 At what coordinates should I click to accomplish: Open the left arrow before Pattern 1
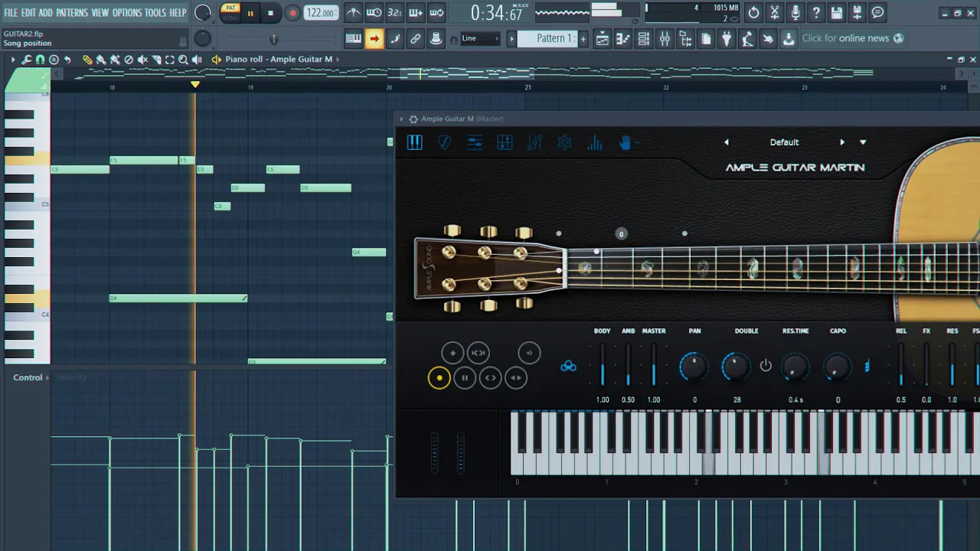pos(512,38)
